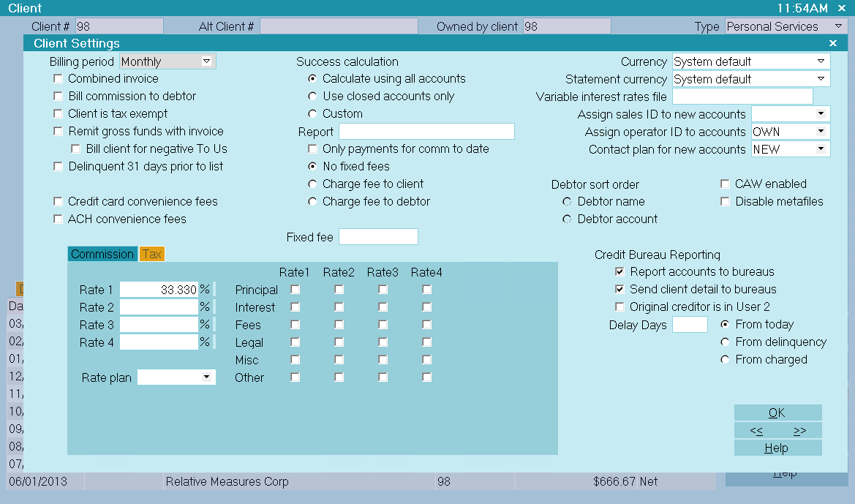Select Use closed accounts only
The width and height of the screenshot is (855, 504).
pyautogui.click(x=312, y=96)
